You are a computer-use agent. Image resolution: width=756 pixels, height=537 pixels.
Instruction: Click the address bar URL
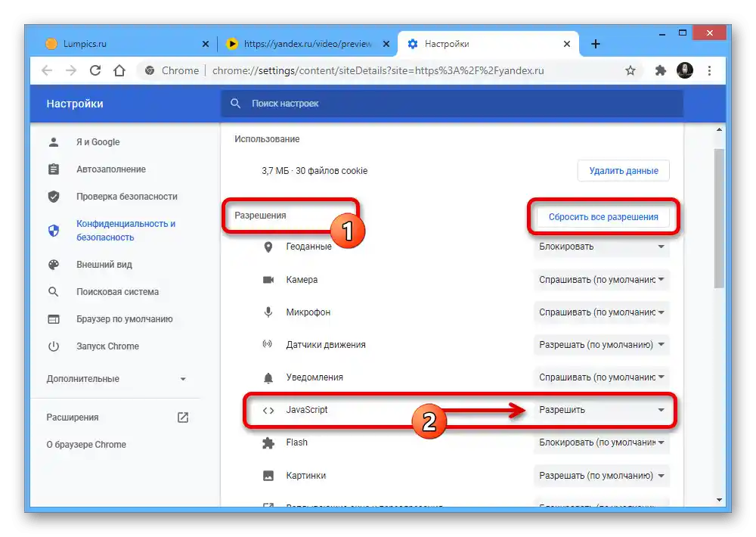(378, 70)
